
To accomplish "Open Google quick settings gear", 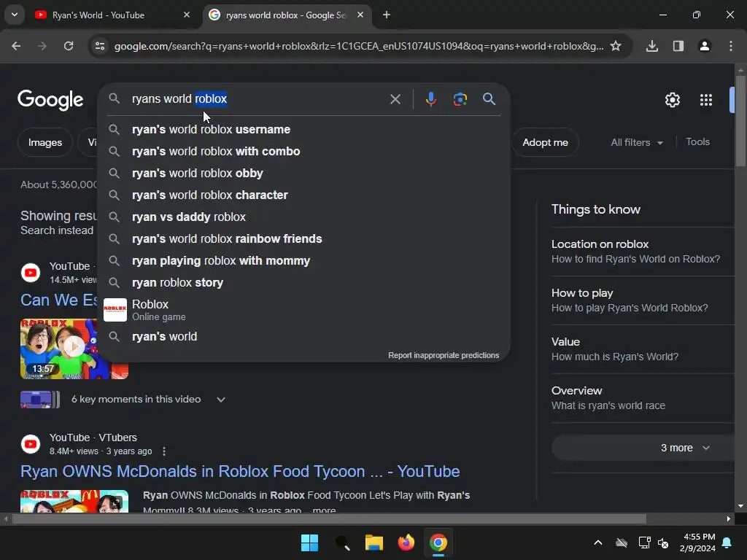I will pyautogui.click(x=672, y=100).
